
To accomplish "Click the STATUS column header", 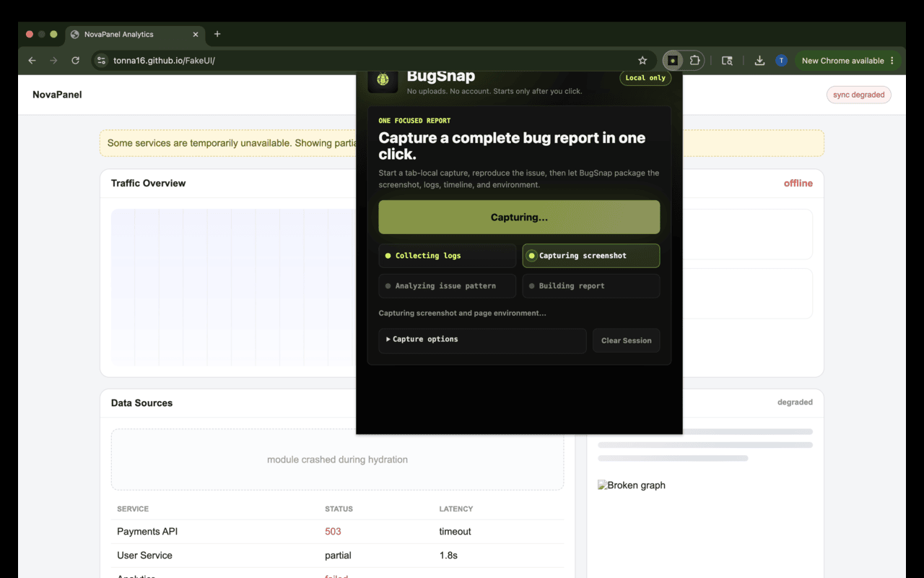I will [339, 509].
